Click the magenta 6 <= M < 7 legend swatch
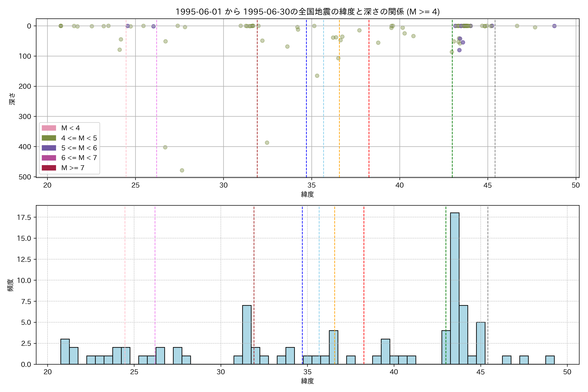 (x=49, y=158)
